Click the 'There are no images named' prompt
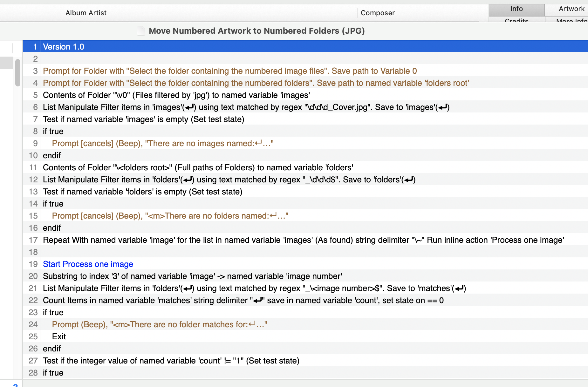Viewport: 588px width, 387px height. click(x=162, y=143)
